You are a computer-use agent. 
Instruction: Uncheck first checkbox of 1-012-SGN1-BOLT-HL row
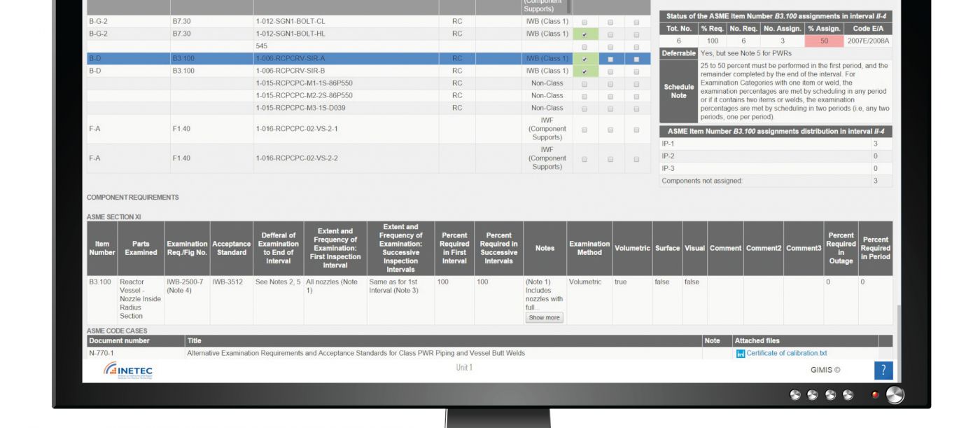(584, 34)
